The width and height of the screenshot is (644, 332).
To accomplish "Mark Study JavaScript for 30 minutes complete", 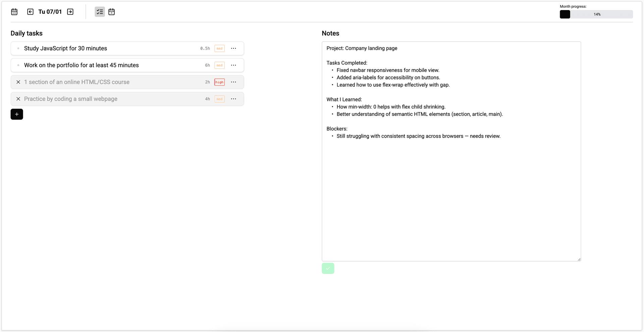I will [18, 48].
